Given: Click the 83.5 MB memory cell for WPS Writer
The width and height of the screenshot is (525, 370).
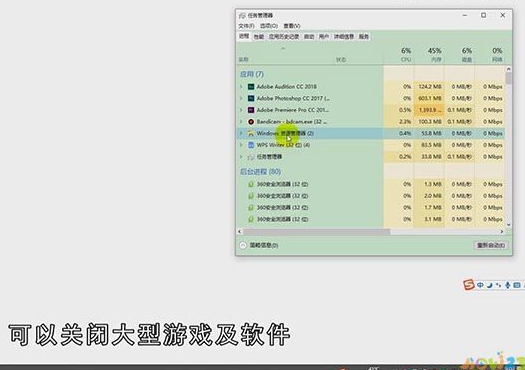Looking at the screenshot, I should tap(429, 145).
